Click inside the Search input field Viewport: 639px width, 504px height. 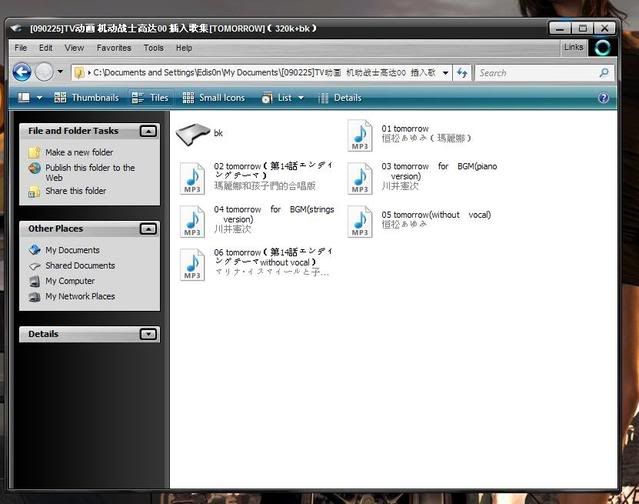pos(535,73)
